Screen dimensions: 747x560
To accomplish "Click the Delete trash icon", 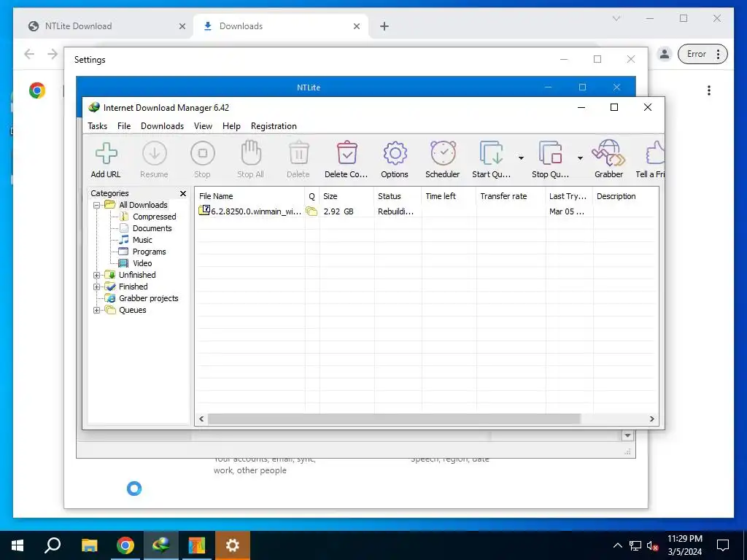I will pyautogui.click(x=298, y=153).
